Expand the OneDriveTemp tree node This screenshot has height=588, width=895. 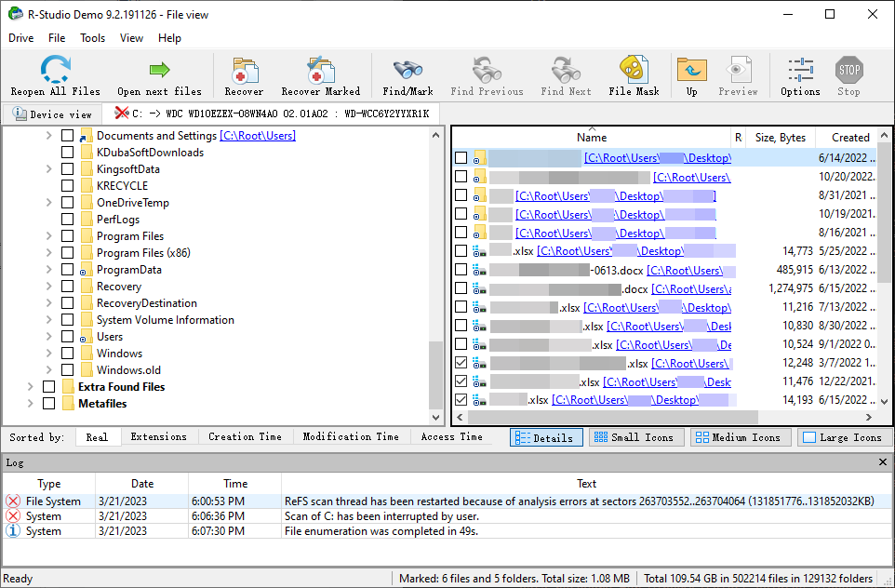[x=49, y=203]
